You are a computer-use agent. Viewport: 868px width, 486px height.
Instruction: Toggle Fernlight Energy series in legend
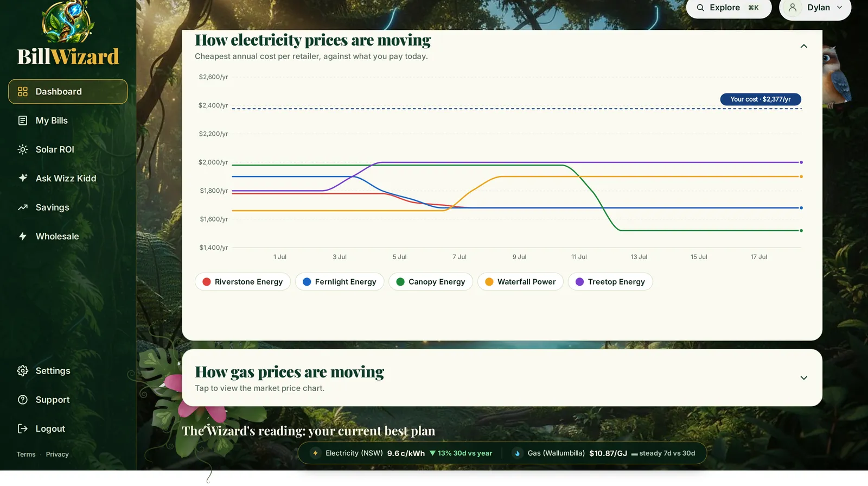[340, 282]
